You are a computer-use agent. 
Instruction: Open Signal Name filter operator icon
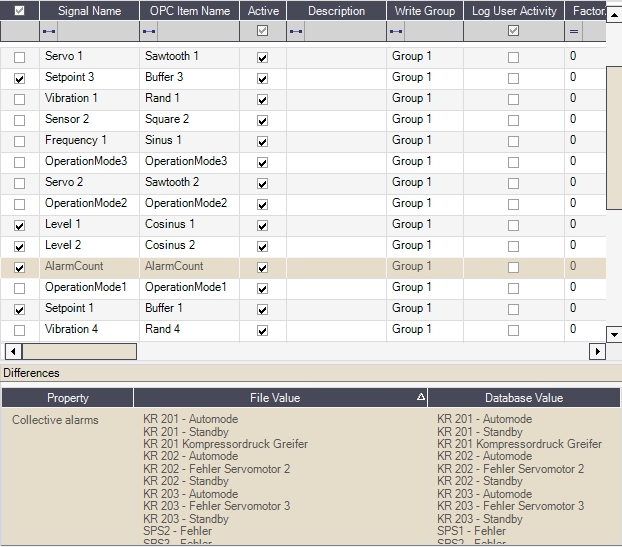[x=49, y=32]
